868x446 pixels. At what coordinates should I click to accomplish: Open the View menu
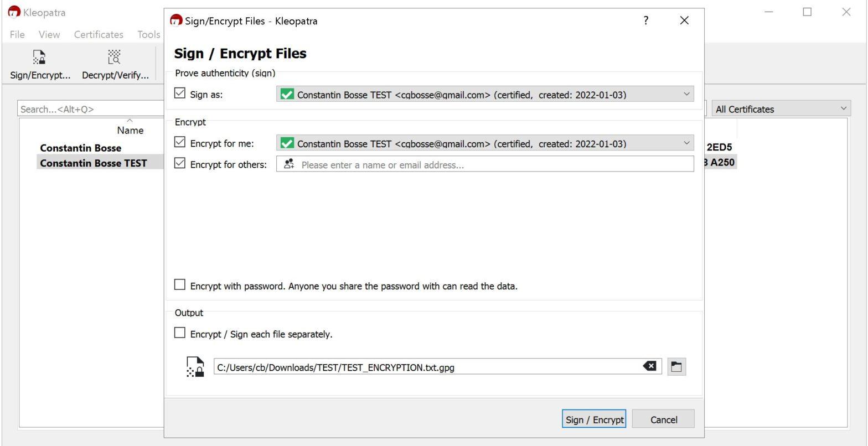pos(49,34)
